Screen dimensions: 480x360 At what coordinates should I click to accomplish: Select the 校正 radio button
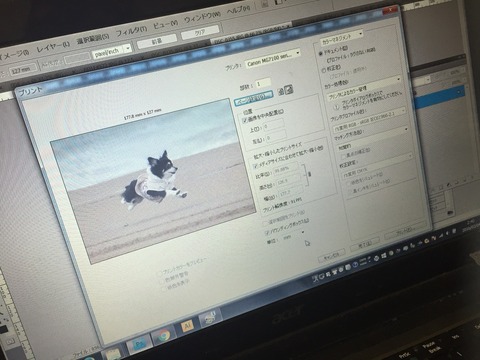point(323,70)
